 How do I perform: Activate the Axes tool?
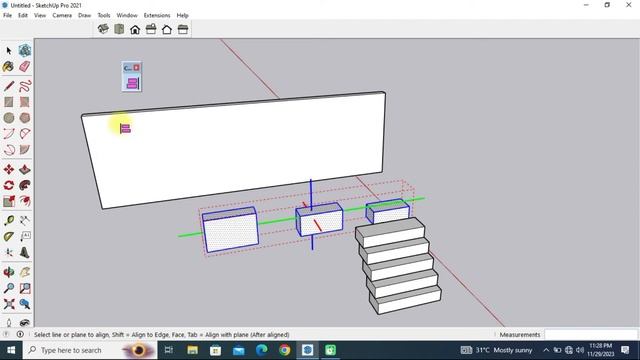(x=9, y=253)
